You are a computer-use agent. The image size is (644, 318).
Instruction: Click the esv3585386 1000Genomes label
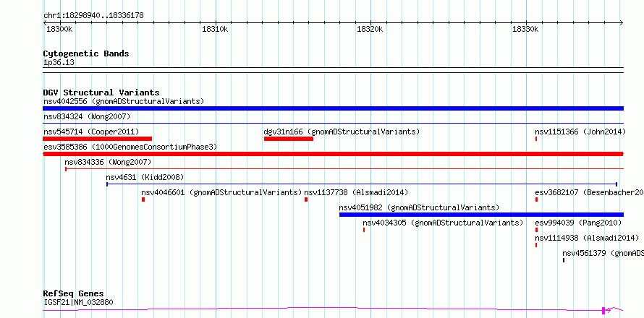[130, 147]
